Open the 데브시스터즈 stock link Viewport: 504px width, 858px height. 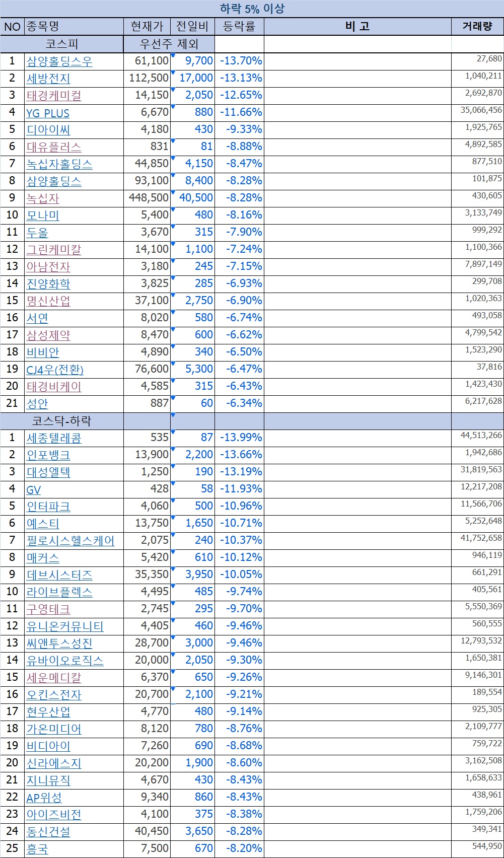click(59, 575)
